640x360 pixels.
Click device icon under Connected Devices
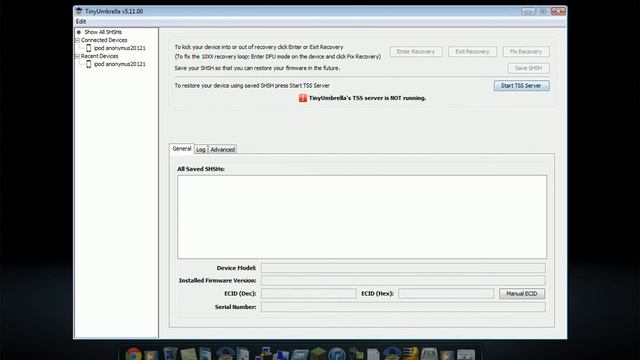89,48
